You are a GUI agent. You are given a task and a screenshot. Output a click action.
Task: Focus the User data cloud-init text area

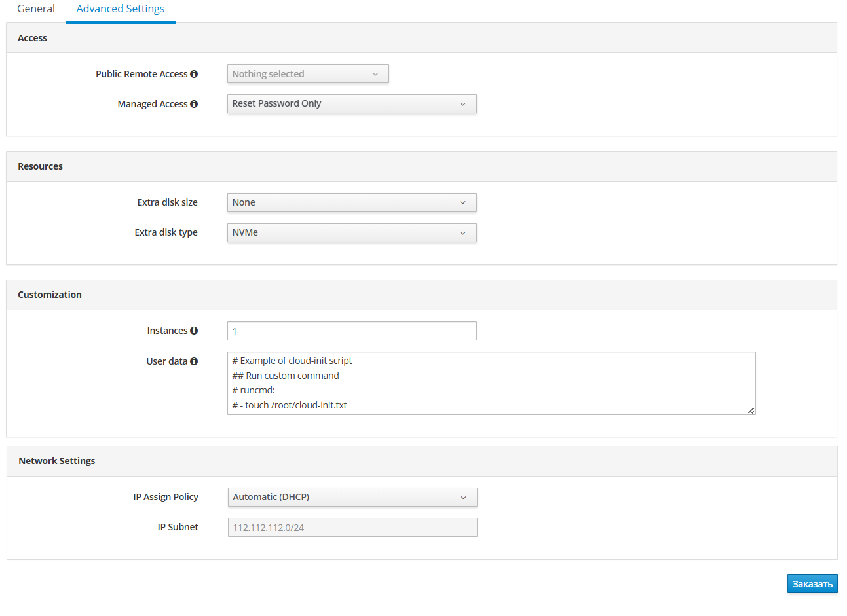coord(491,383)
